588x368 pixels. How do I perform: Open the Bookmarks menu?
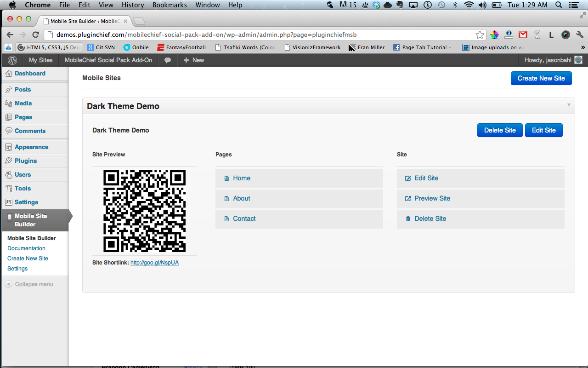point(170,5)
